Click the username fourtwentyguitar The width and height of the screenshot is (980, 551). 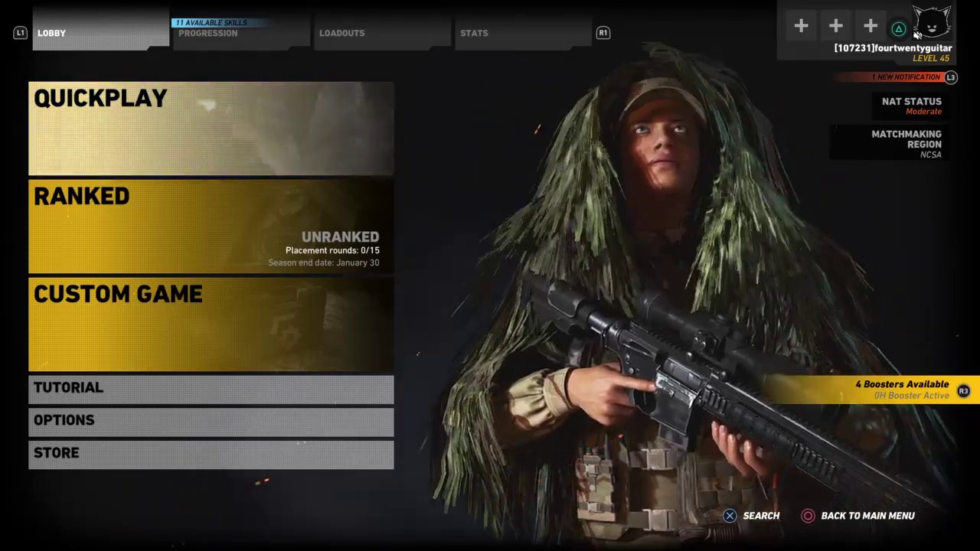point(893,48)
